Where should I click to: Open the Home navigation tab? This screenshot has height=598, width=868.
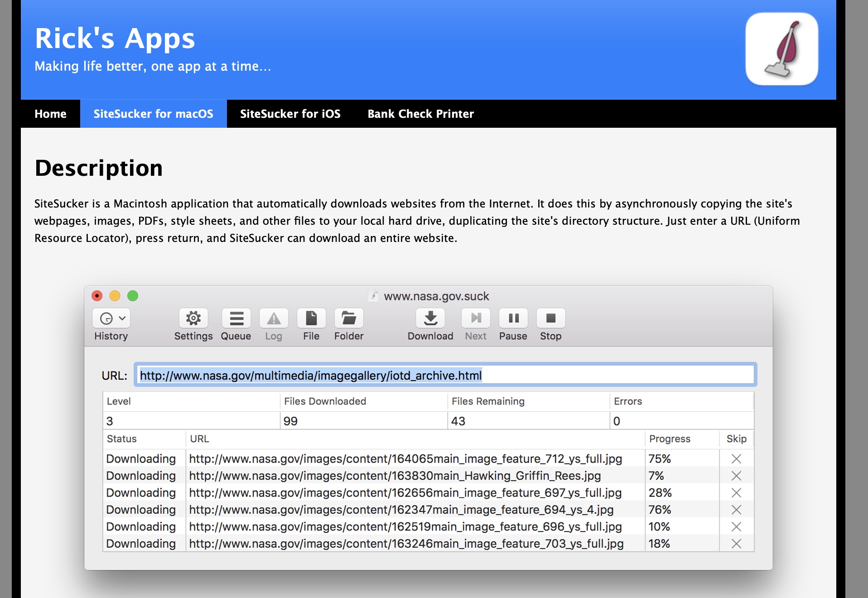(50, 114)
